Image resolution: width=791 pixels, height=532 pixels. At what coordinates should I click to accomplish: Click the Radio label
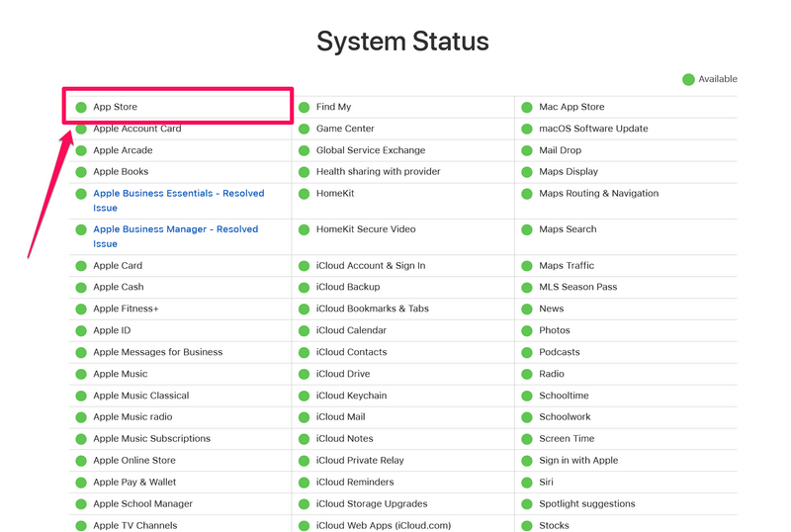coord(552,374)
